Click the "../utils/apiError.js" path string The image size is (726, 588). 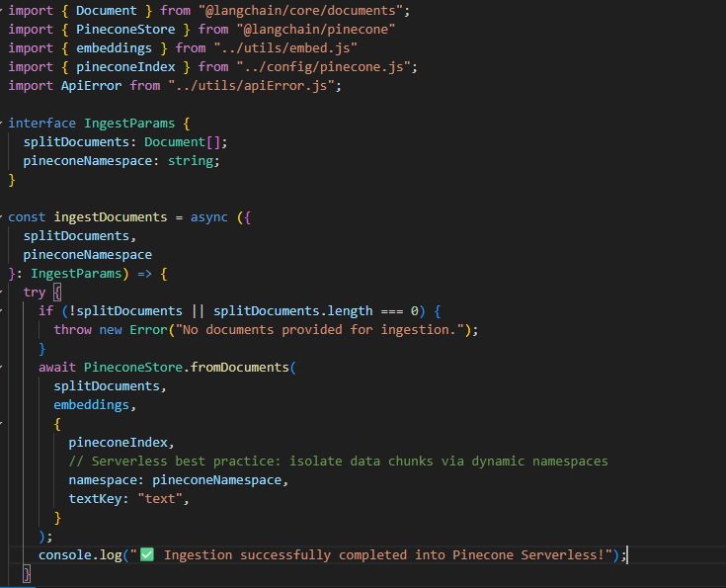pos(251,86)
